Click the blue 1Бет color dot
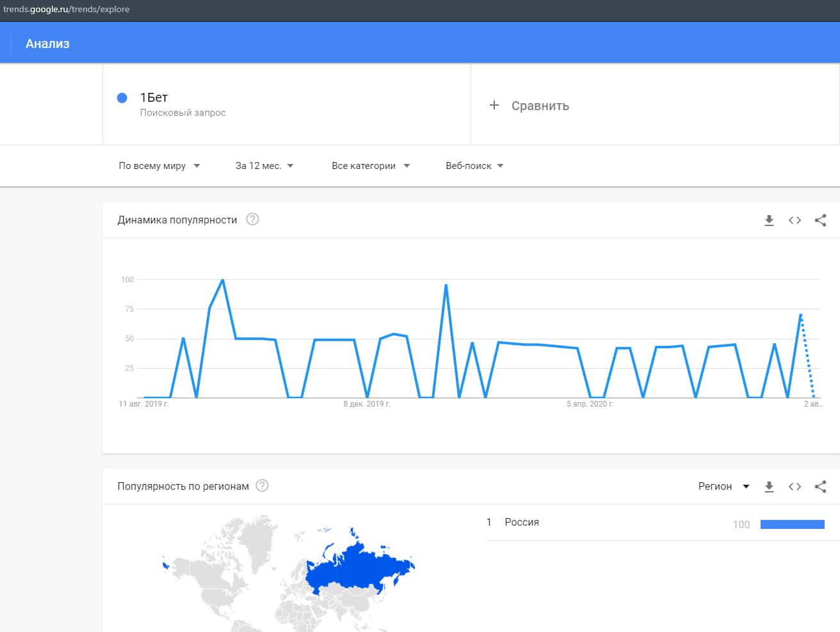Image resolution: width=840 pixels, height=632 pixels. 122,98
